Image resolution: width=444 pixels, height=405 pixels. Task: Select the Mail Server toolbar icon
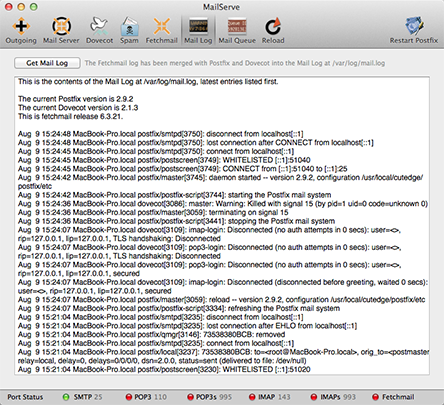click(x=61, y=31)
